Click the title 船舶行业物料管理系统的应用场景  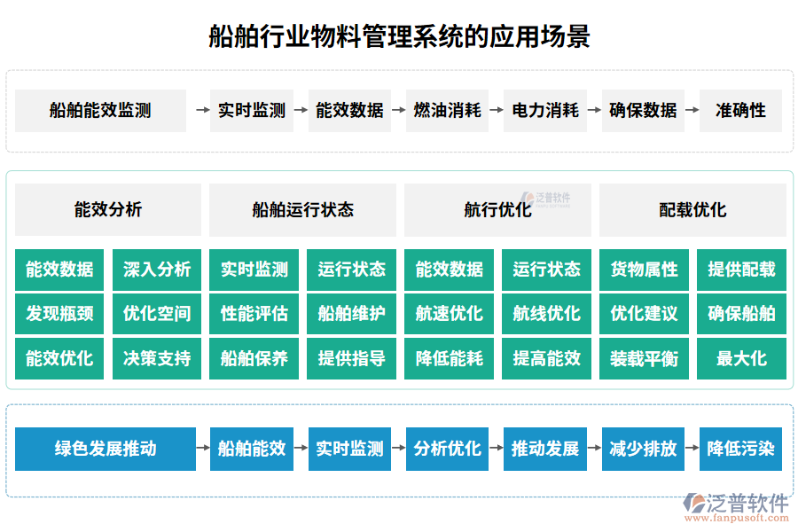click(399, 35)
